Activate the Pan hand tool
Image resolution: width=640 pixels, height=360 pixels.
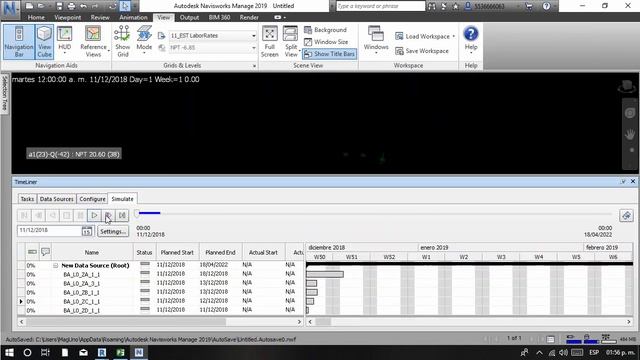630,133
